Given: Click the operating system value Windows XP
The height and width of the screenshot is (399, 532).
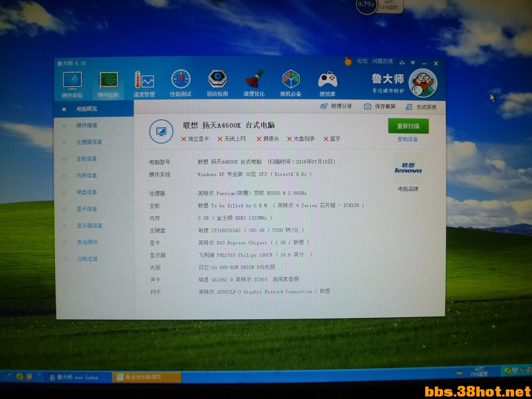Looking at the screenshot, I should [254, 174].
